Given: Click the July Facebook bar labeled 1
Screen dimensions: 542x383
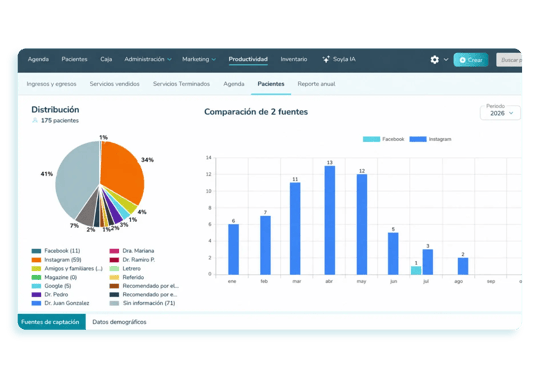Looking at the screenshot, I should [x=416, y=270].
